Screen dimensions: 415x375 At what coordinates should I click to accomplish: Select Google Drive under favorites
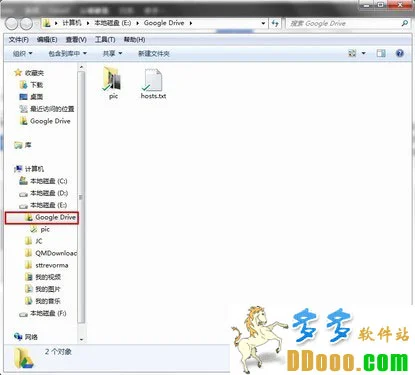click(50, 121)
